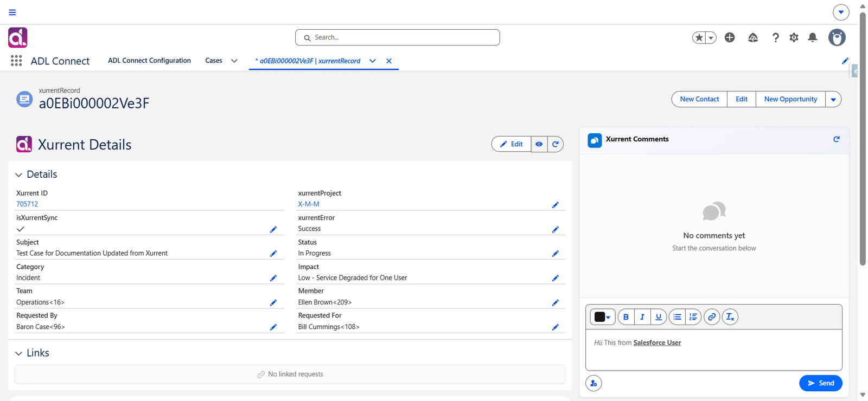
Task: Click the 'Ellen Brown<209>' member value
Action: [325, 302]
